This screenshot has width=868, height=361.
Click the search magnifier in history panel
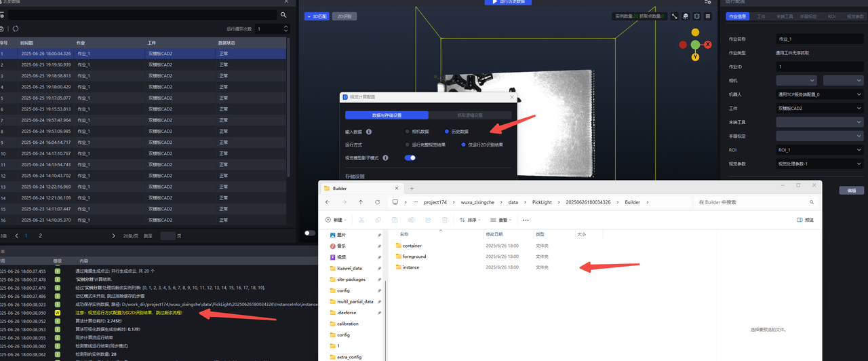(x=283, y=14)
